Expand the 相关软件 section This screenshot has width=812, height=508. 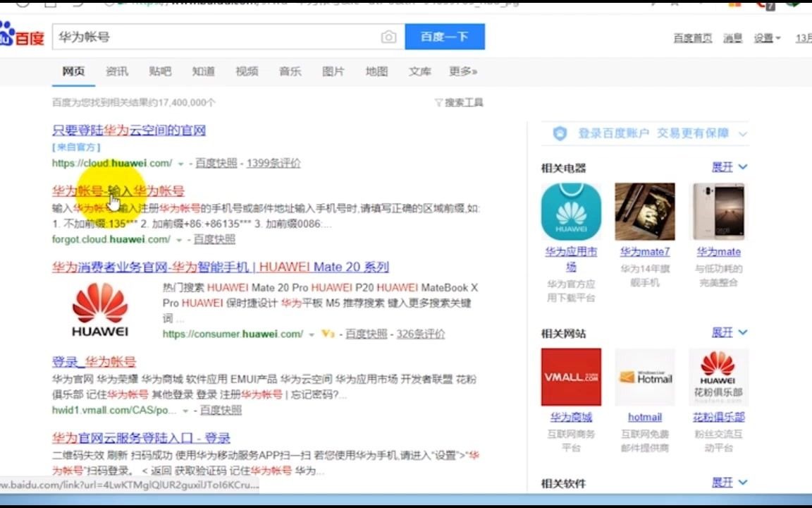[725, 482]
